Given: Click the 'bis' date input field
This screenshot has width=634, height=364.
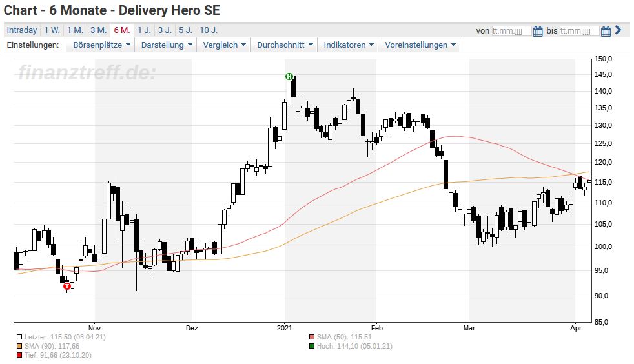Looking at the screenshot, I should [579, 31].
